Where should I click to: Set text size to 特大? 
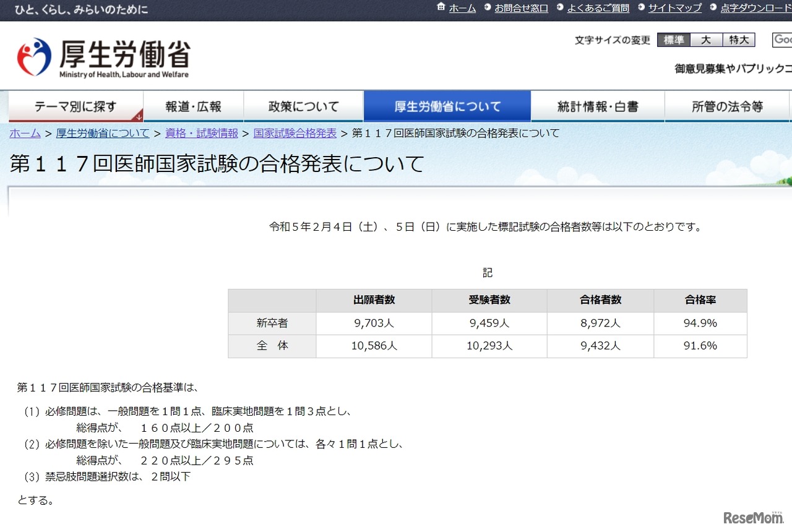point(739,40)
